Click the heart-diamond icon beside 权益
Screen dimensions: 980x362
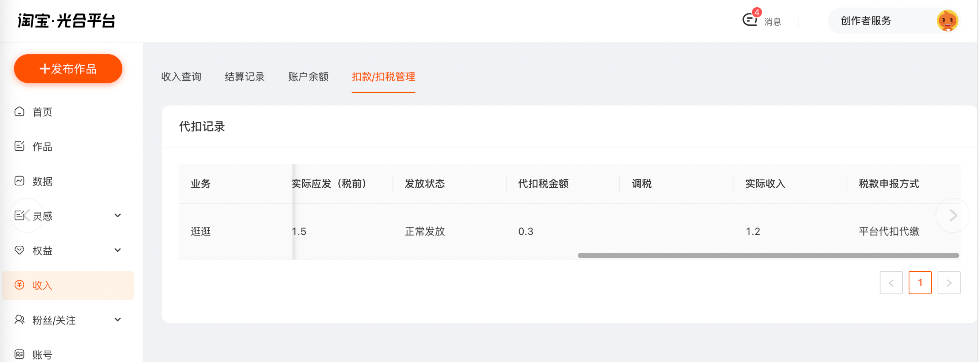[x=19, y=250]
